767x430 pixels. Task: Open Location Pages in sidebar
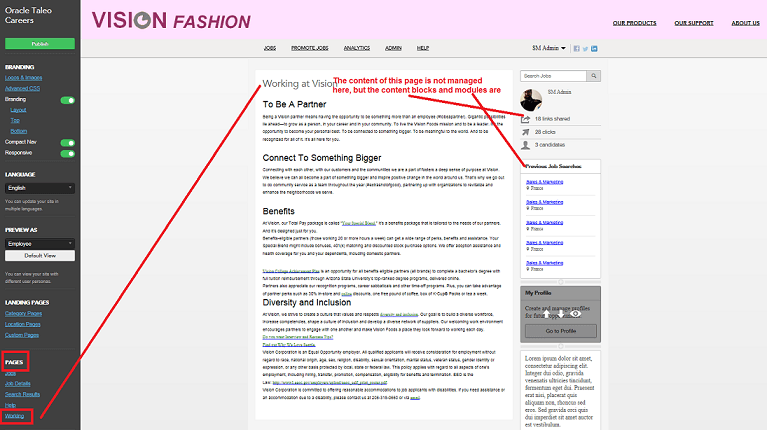(x=23, y=324)
